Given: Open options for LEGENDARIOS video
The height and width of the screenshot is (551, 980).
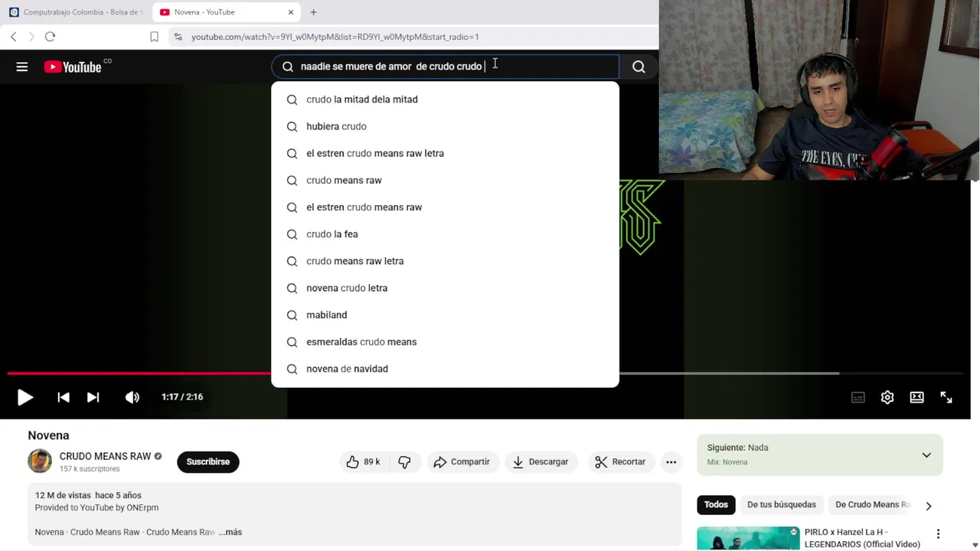Looking at the screenshot, I should 938,534.
